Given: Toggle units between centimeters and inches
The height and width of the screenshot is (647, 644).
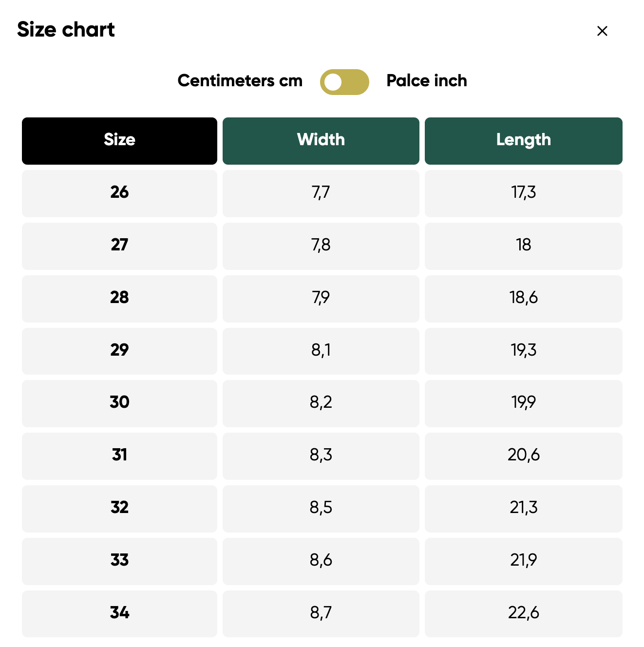Looking at the screenshot, I should coord(344,82).
